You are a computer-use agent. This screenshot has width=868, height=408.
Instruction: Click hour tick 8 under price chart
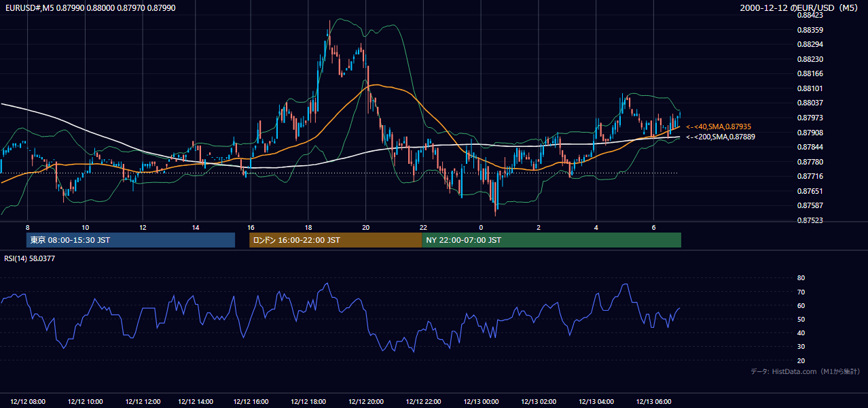click(x=27, y=227)
